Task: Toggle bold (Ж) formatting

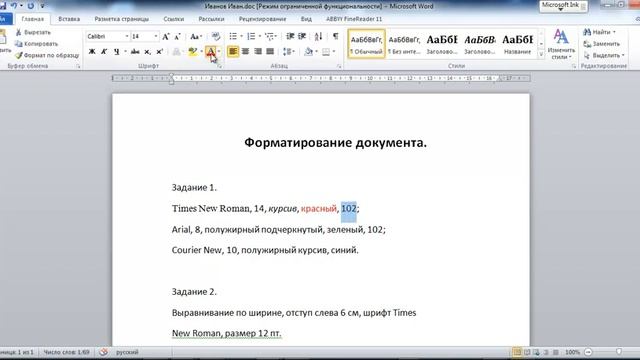Action: (x=92, y=51)
